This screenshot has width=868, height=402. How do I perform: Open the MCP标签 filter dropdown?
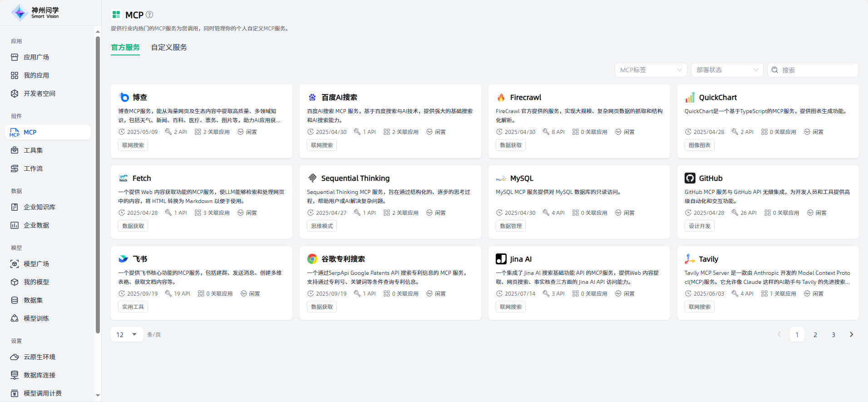point(651,70)
